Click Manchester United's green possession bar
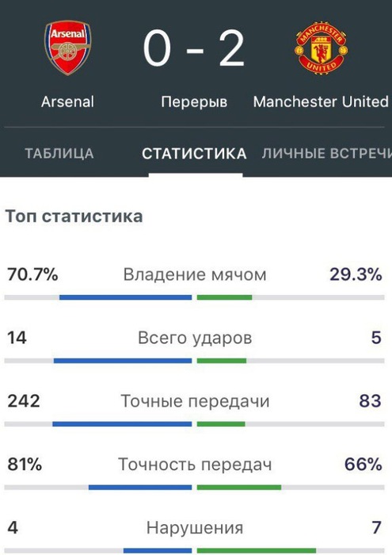This screenshot has width=392, height=555. (224, 297)
